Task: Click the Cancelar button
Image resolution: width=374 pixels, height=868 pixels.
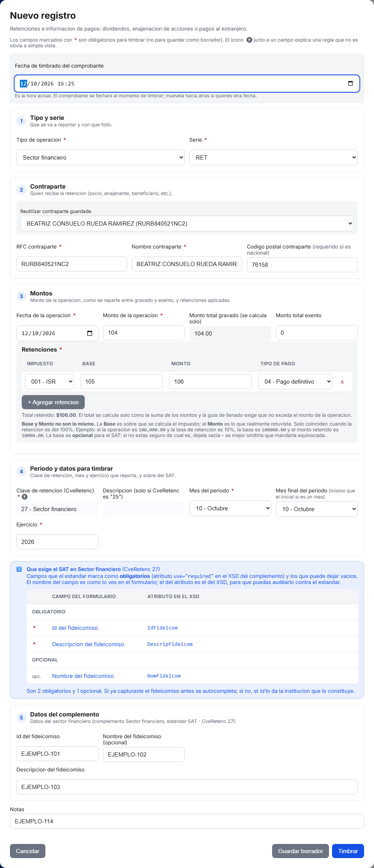Action: pyautogui.click(x=27, y=851)
